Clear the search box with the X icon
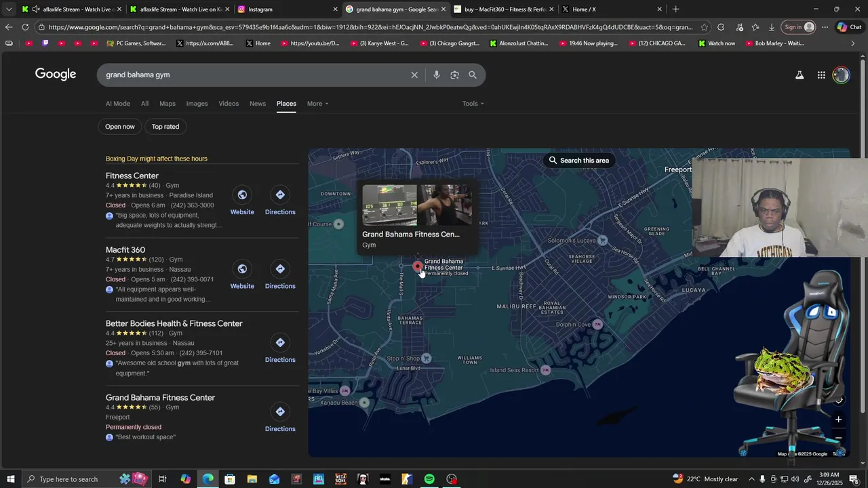 pyautogui.click(x=414, y=75)
